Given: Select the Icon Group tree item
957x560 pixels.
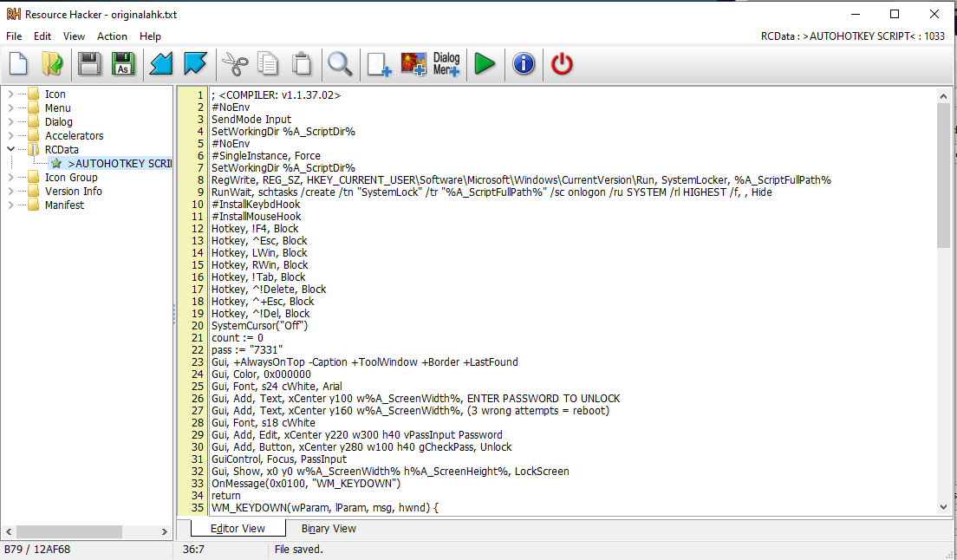Looking at the screenshot, I should [71, 178].
